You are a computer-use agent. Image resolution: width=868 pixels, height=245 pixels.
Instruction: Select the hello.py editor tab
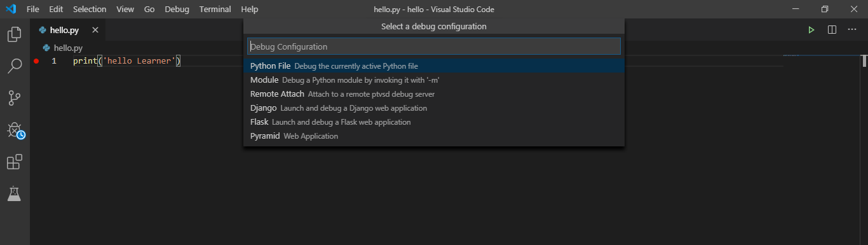pyautogui.click(x=69, y=30)
